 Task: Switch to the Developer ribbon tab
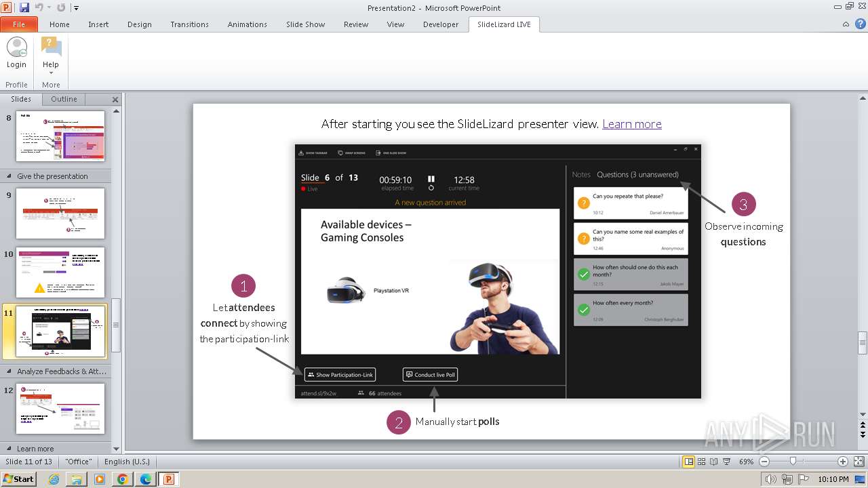coord(441,24)
